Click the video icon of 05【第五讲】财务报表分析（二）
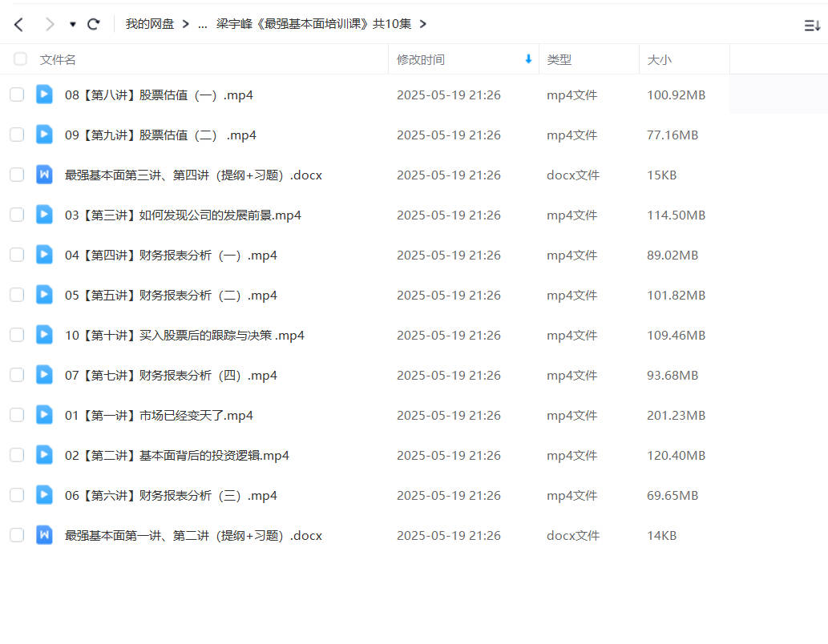The image size is (828, 644). (44, 295)
